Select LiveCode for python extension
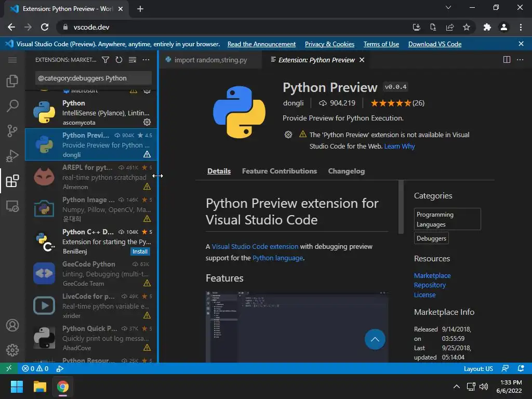The image size is (532, 399). tap(90, 305)
